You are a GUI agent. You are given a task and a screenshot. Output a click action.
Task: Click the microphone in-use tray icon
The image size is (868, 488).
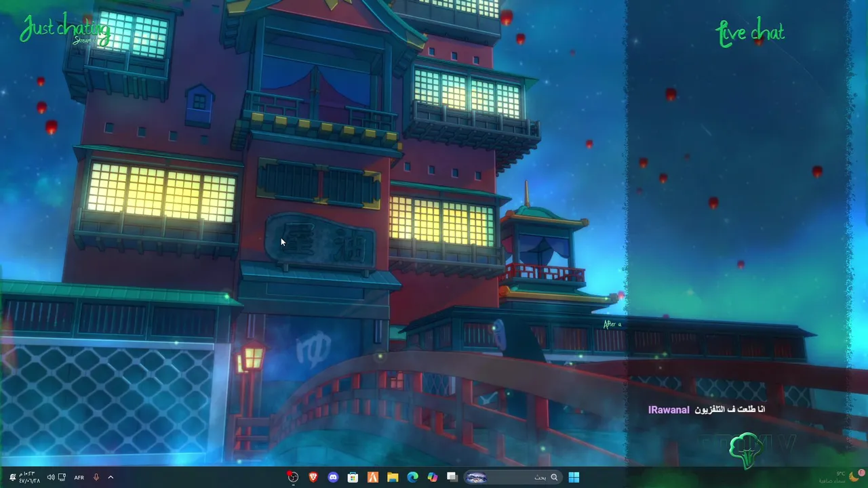[x=96, y=477]
